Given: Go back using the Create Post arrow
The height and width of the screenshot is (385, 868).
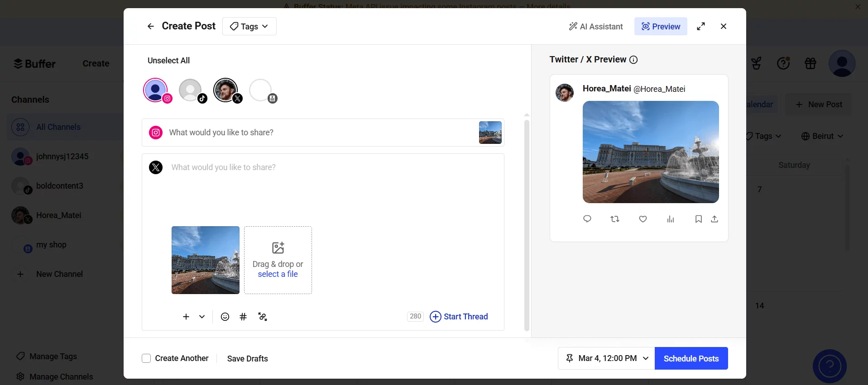Looking at the screenshot, I should coord(151,26).
